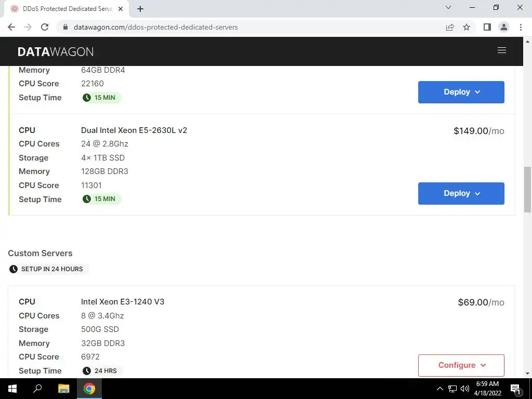This screenshot has height=399, width=532.
Task: Open the taskbar clock and date
Action: 487,389
